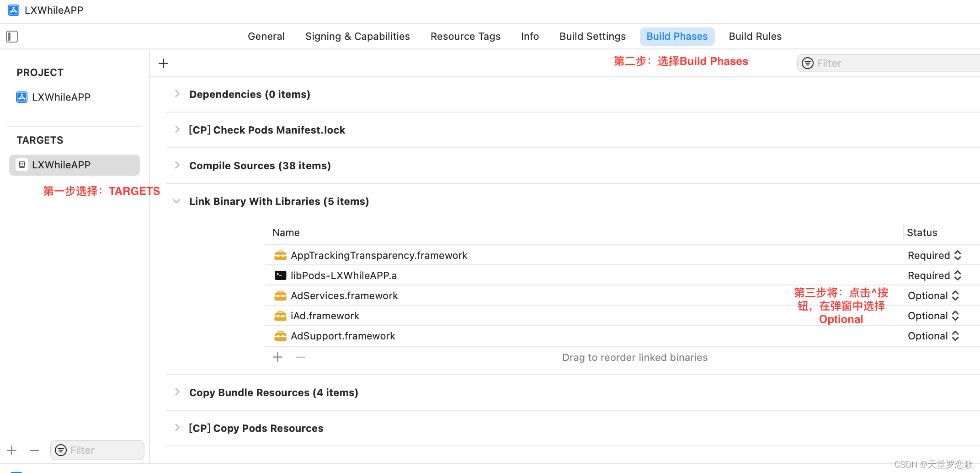980x473 pixels.
Task: Switch to the Build Settings tab
Action: (x=592, y=36)
